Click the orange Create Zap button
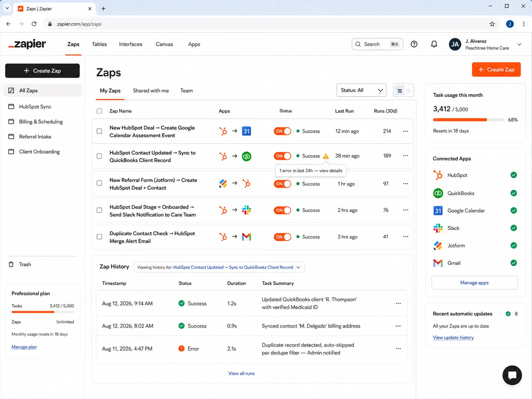 pos(496,69)
